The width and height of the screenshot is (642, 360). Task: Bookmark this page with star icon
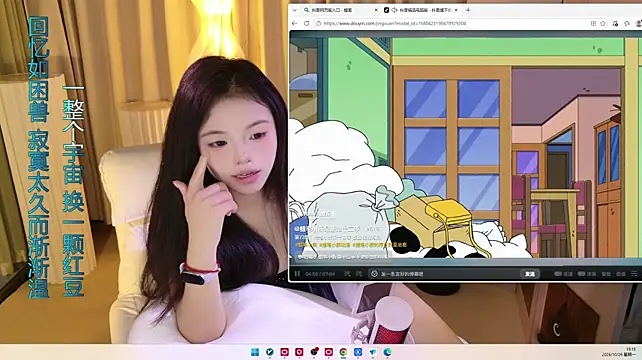603,23
